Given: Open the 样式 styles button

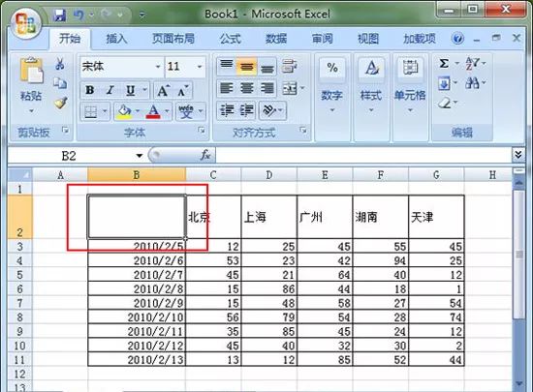Looking at the screenshot, I should point(371,85).
